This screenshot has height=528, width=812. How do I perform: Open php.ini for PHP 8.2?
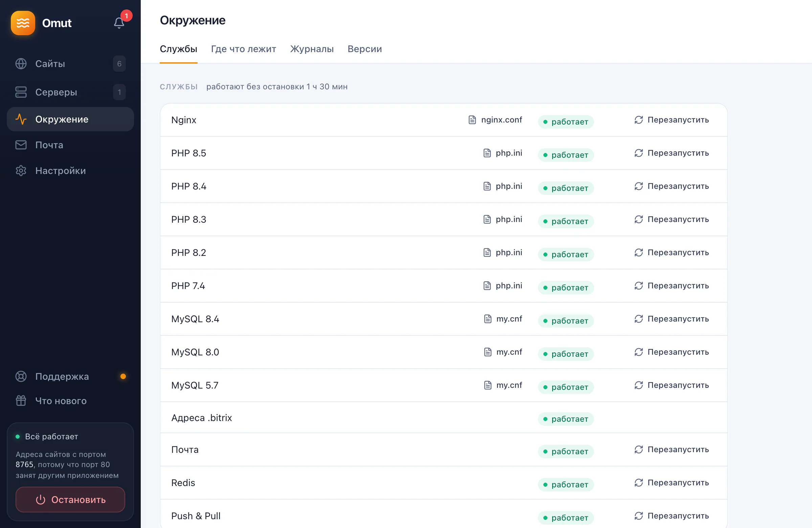coord(502,252)
